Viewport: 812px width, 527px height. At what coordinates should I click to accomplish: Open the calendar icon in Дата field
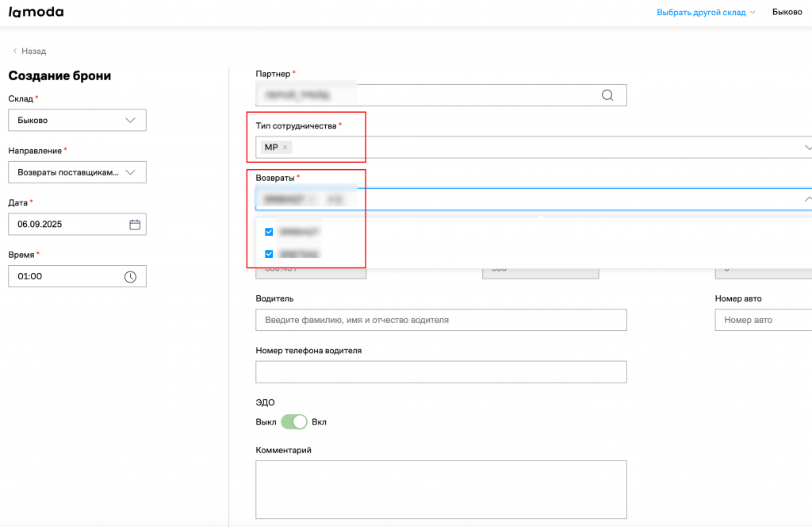[135, 225]
